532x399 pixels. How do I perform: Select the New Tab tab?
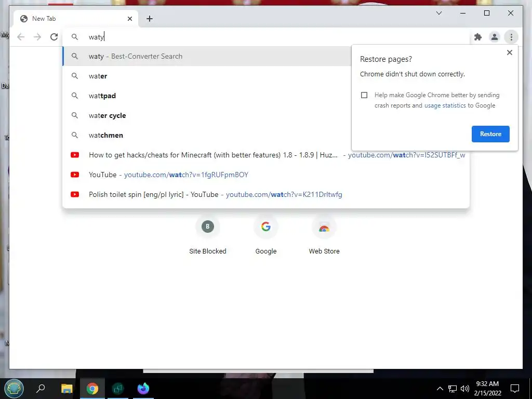click(x=76, y=19)
